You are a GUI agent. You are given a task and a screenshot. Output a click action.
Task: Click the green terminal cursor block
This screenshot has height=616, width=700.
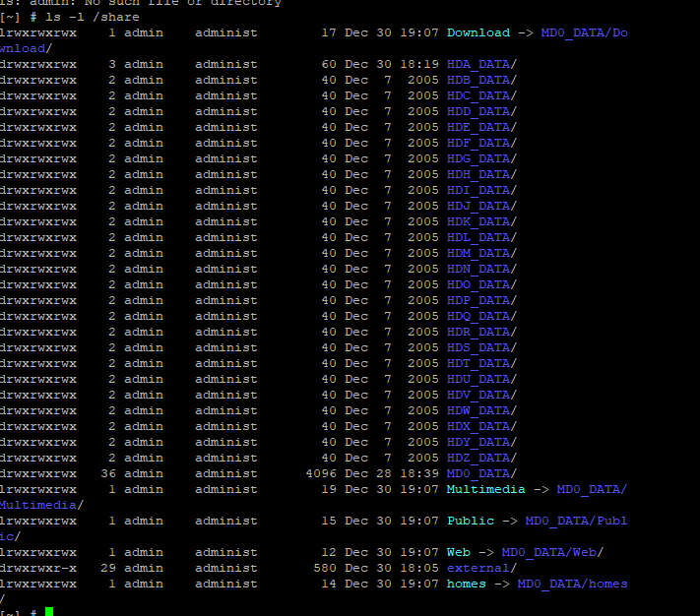49,611
